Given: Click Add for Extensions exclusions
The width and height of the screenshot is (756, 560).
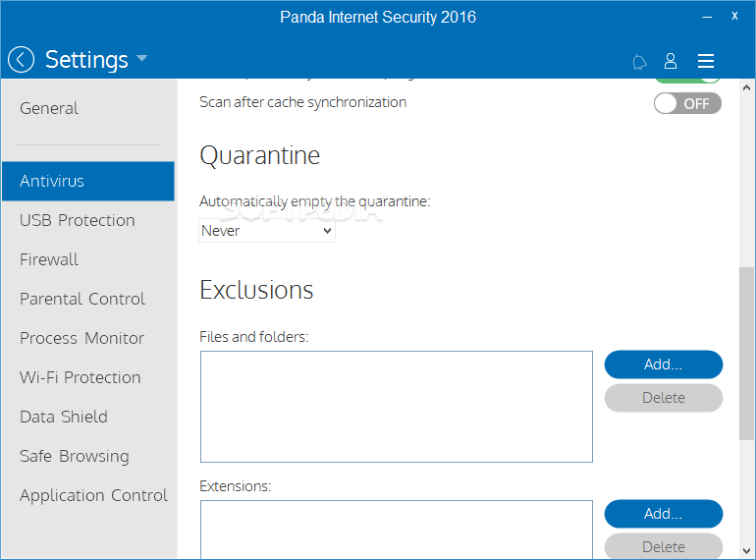Looking at the screenshot, I should pyautogui.click(x=664, y=514).
